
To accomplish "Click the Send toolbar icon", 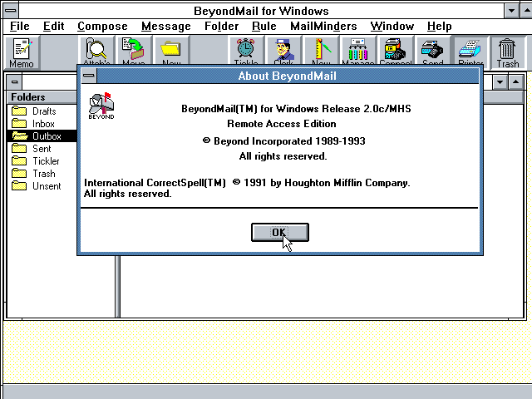I will click(x=433, y=50).
